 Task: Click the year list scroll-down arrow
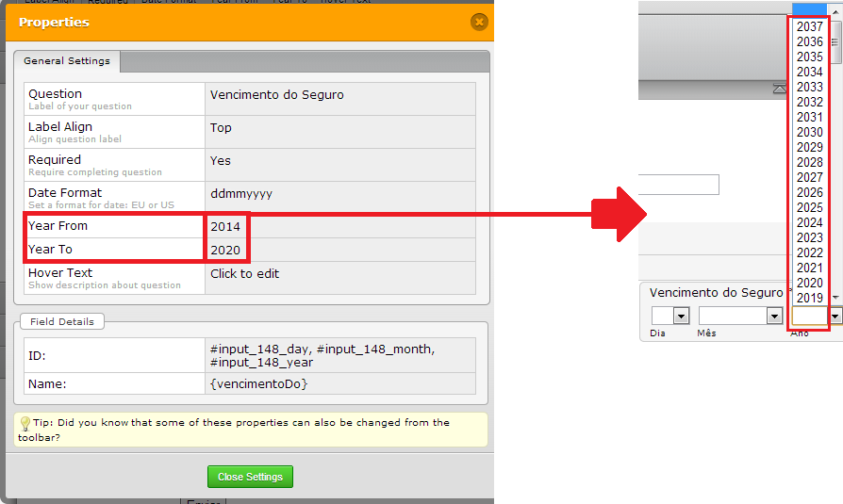pos(835,297)
